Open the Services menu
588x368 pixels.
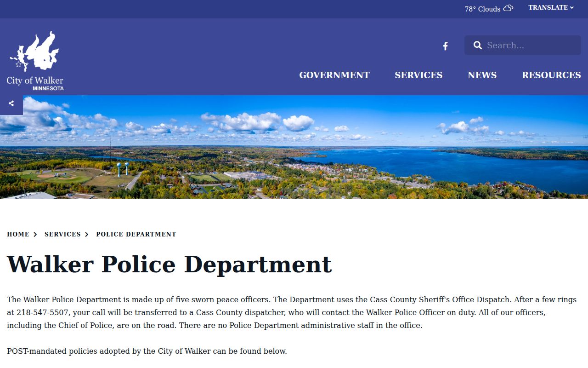click(418, 75)
